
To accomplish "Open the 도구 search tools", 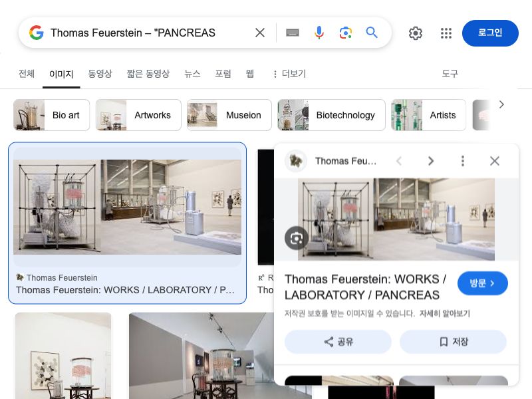I will click(x=450, y=74).
